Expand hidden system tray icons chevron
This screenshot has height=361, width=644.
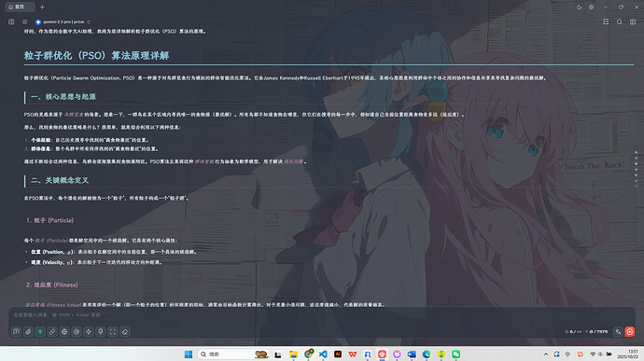(546, 354)
